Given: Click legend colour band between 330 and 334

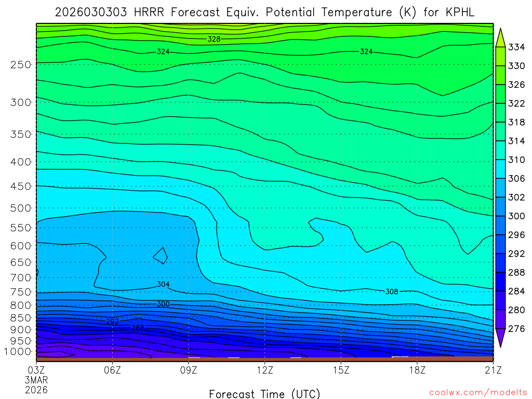Looking at the screenshot, I should [x=500, y=56].
